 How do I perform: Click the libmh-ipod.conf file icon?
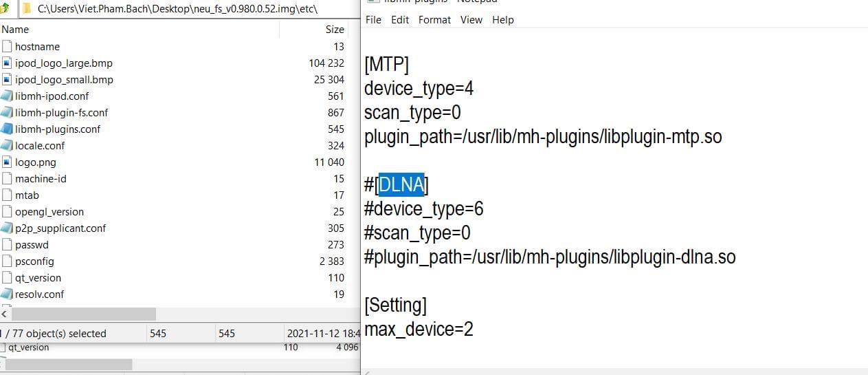(7, 96)
